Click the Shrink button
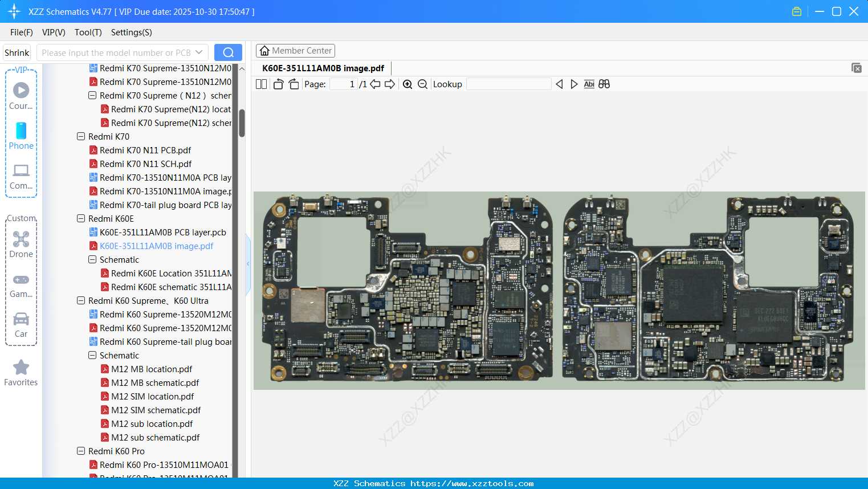 (x=17, y=52)
